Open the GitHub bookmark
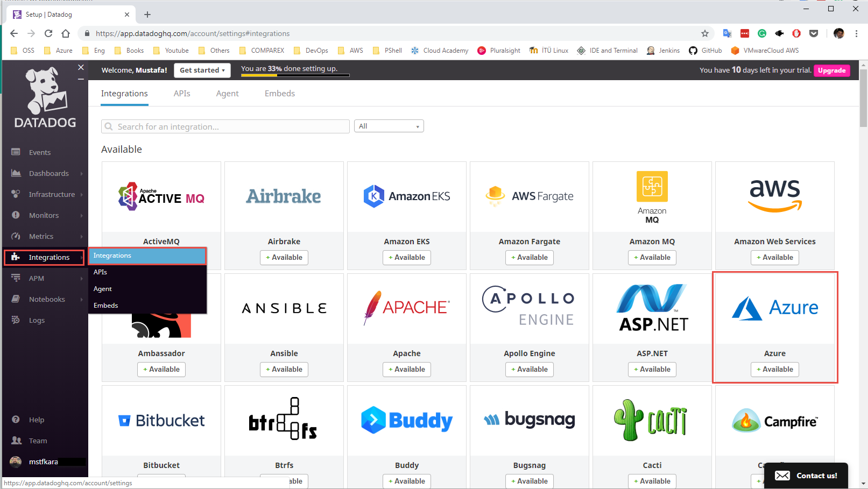 [705, 51]
